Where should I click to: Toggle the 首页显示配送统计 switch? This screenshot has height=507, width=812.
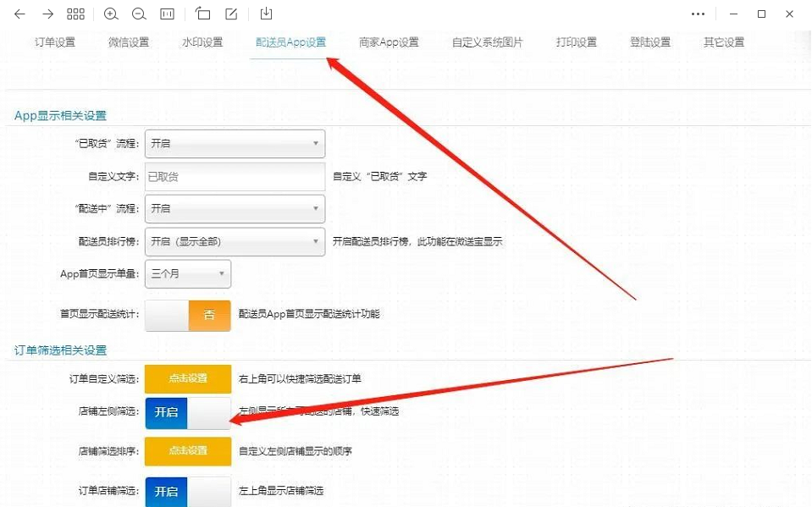(188, 315)
